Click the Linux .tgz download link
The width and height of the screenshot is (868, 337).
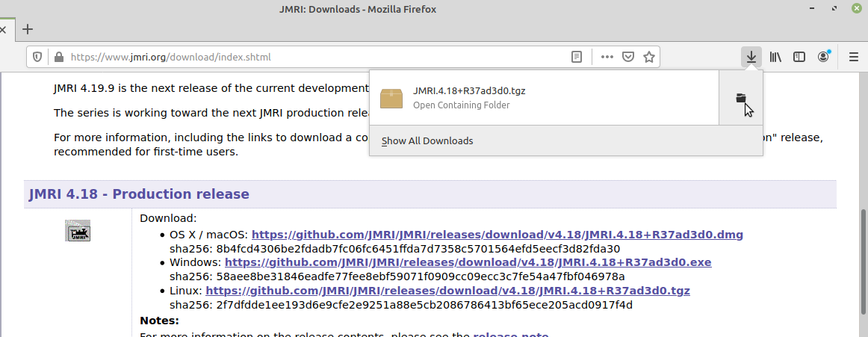(x=447, y=291)
